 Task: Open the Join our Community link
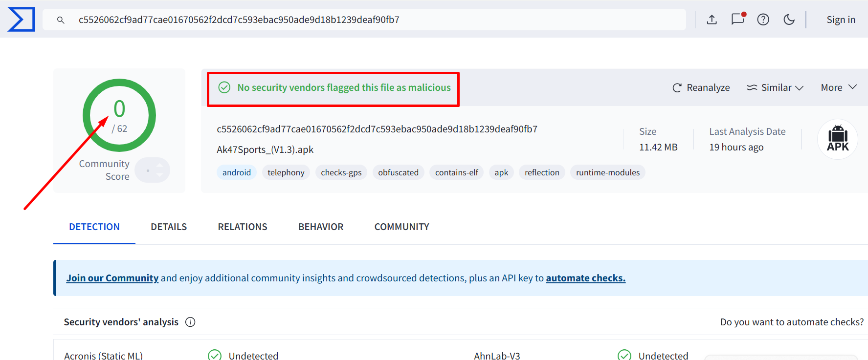(x=112, y=278)
